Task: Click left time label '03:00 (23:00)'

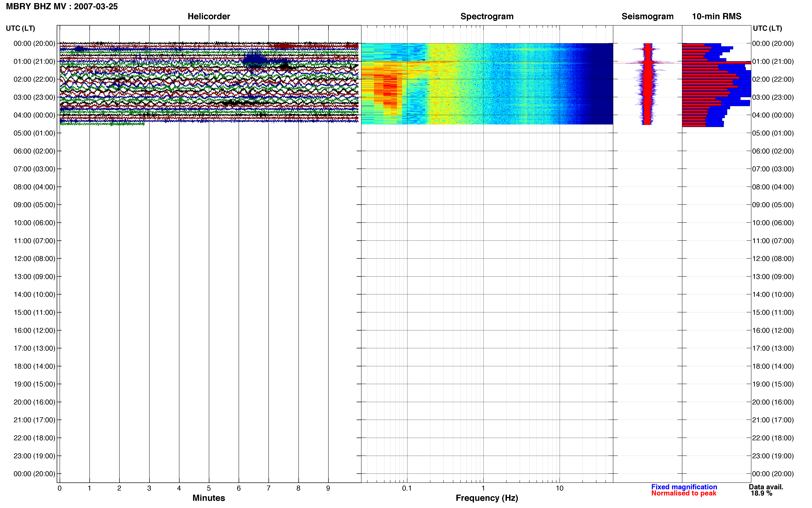Action: pyautogui.click(x=34, y=97)
